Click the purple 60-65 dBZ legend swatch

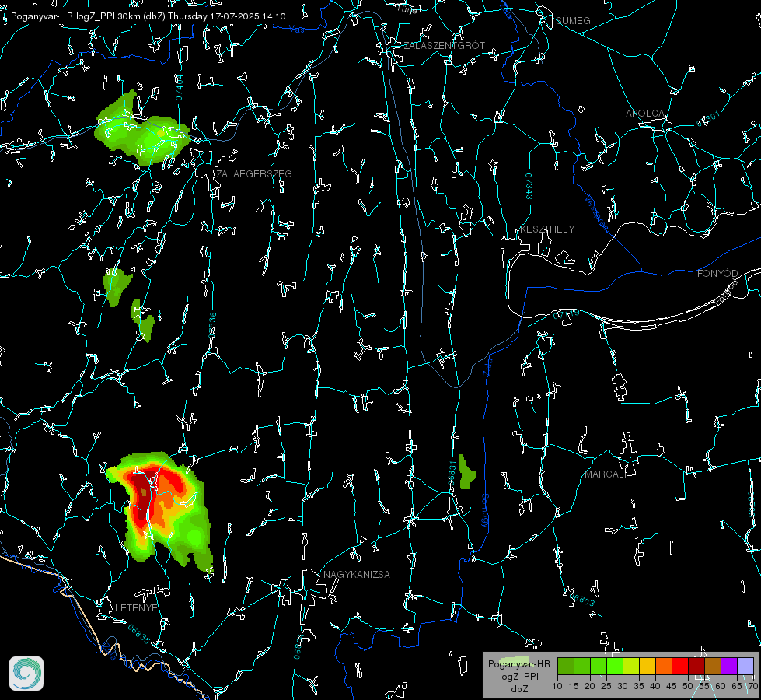click(729, 666)
